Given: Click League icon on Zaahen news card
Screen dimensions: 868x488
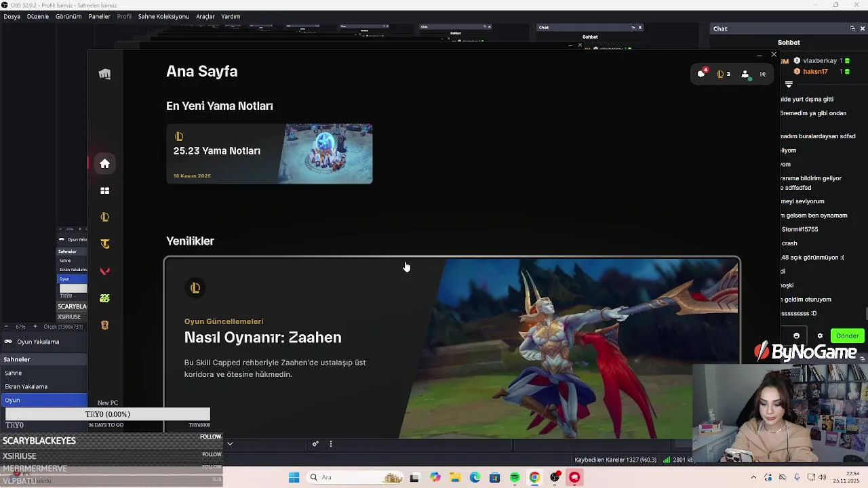Looking at the screenshot, I should 195,288.
